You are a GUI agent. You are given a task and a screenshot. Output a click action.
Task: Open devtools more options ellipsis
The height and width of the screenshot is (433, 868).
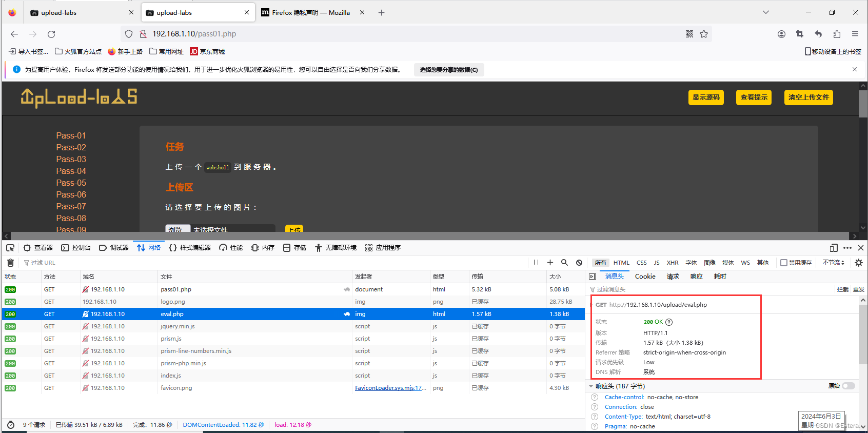click(x=847, y=248)
